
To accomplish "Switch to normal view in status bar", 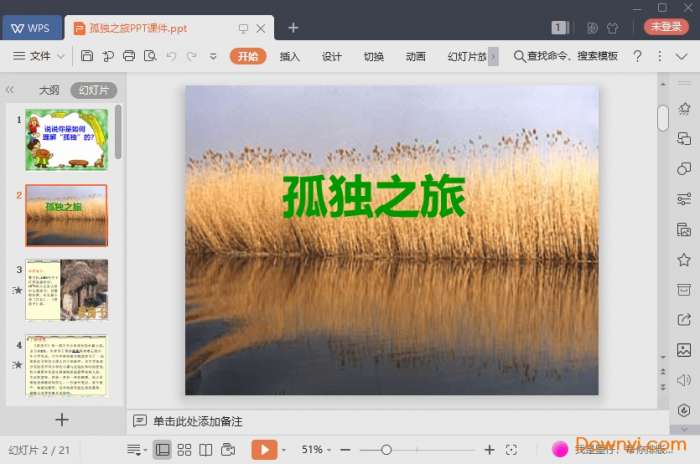I will (162, 450).
